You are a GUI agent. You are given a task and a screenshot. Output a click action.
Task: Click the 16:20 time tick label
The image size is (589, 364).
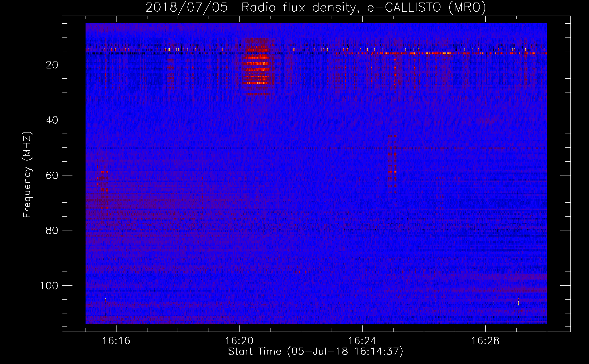(239, 341)
